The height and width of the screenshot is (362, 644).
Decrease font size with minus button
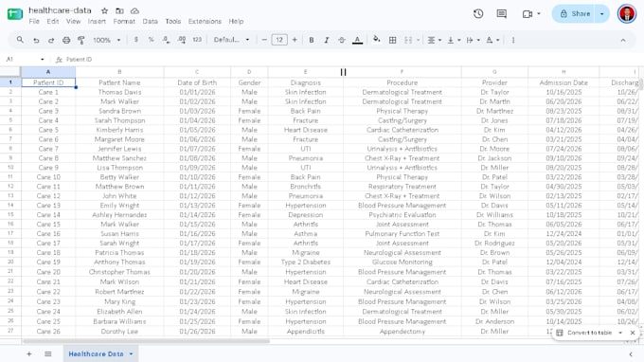tap(264, 40)
